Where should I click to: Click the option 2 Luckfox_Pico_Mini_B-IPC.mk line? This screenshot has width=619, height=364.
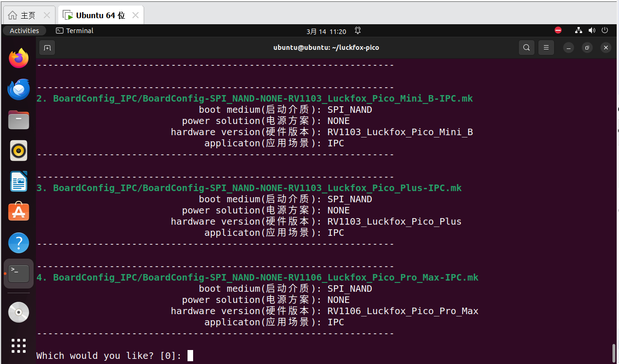coord(255,98)
